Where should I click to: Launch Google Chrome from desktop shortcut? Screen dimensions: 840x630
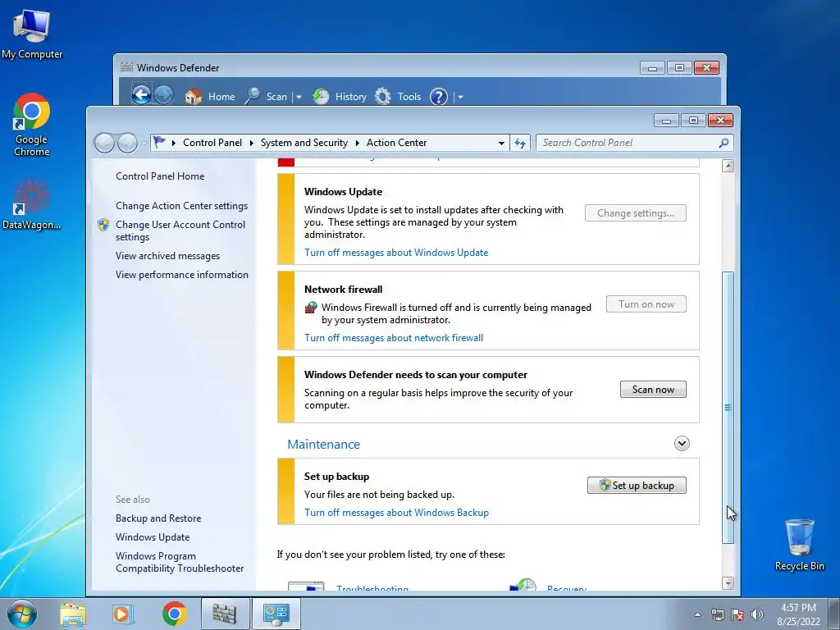click(x=32, y=125)
